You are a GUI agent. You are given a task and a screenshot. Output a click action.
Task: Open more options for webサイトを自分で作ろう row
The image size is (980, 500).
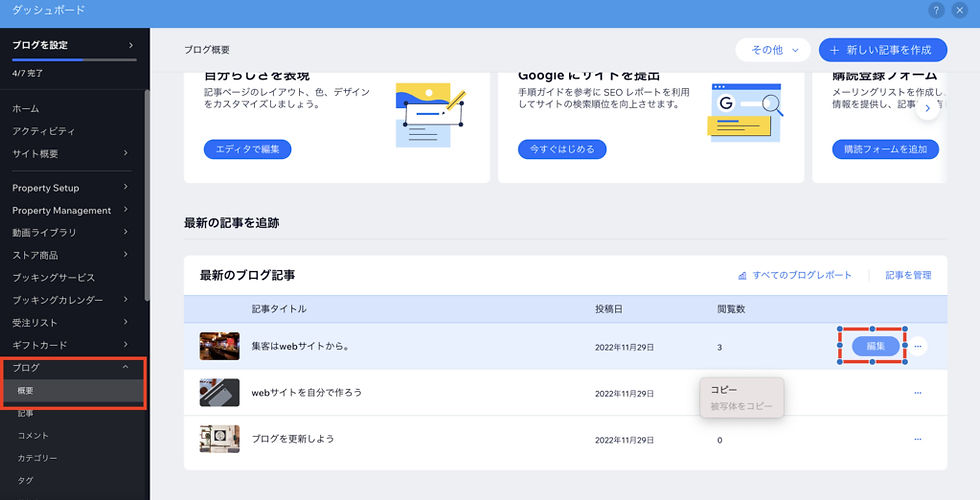pos(918,392)
